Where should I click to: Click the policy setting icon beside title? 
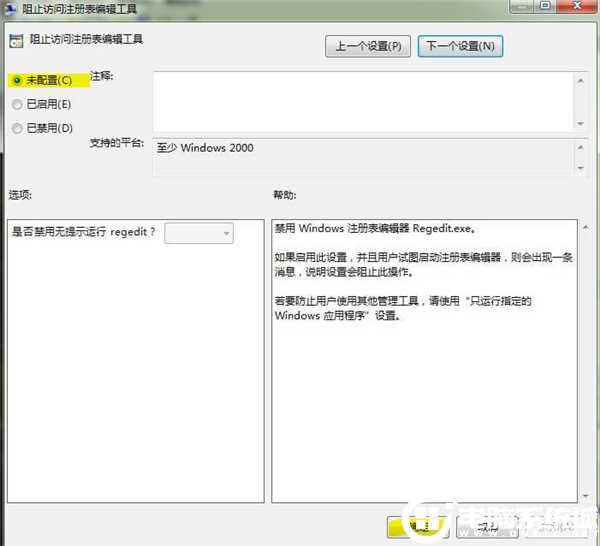pos(16,41)
